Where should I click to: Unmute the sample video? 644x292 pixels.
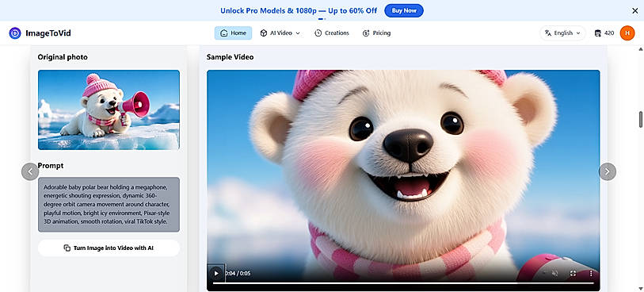coord(554,274)
